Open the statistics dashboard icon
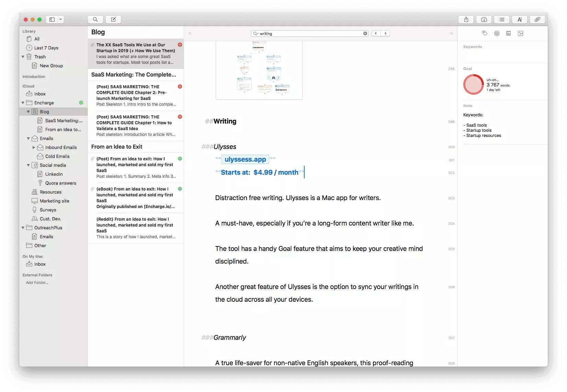The height and width of the screenshot is (392, 567). click(x=484, y=20)
